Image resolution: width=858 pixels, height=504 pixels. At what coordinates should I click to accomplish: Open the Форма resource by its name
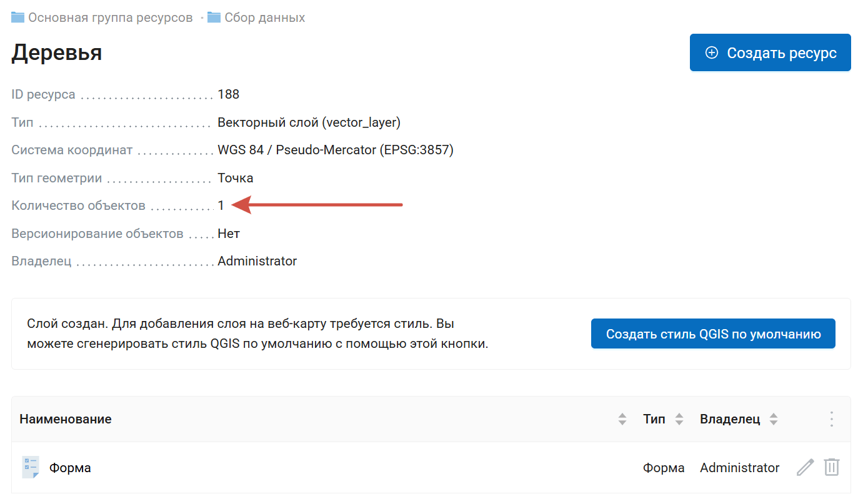click(x=70, y=468)
